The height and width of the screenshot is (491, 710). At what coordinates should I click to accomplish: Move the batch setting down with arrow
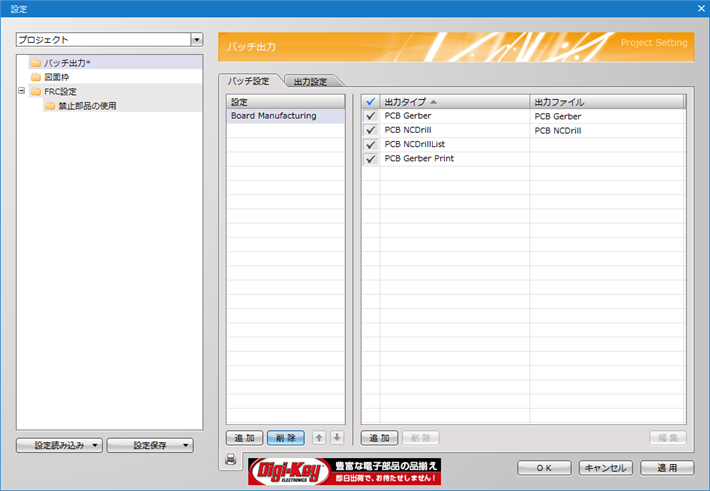pos(337,438)
